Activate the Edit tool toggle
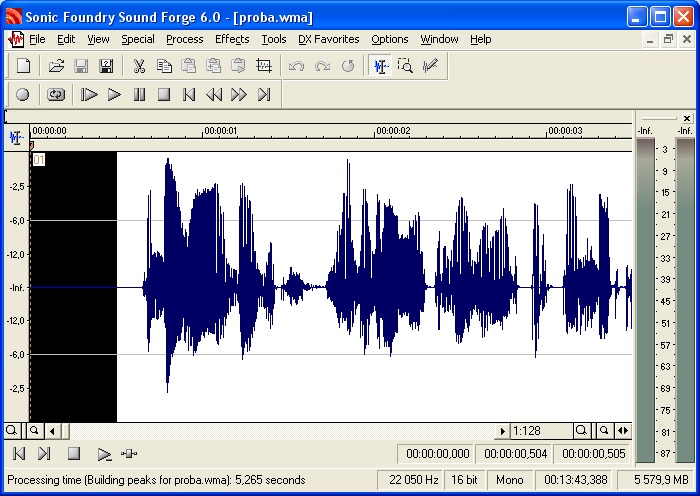Viewport: 700px width, 496px height. (380, 66)
